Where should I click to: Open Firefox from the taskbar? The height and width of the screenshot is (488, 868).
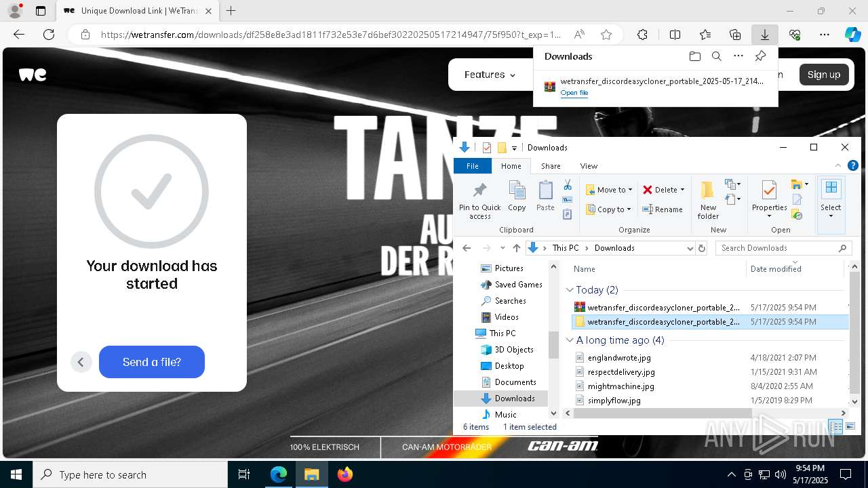pos(345,474)
